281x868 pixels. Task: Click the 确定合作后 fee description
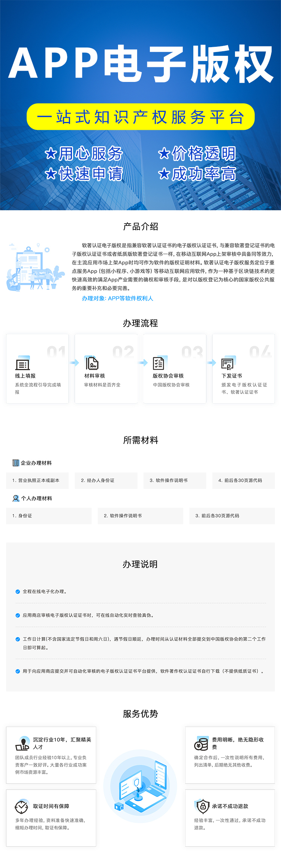[x=229, y=761]
